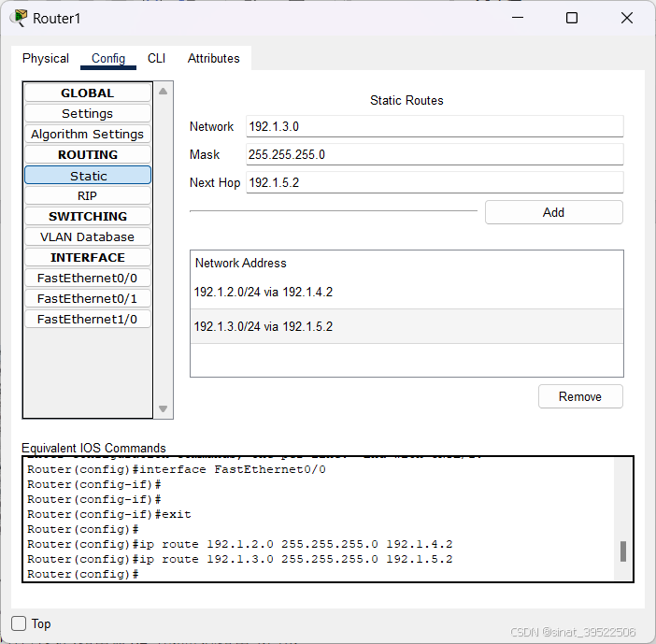Open the CLI tab
This screenshot has height=644, width=656.
[x=156, y=58]
